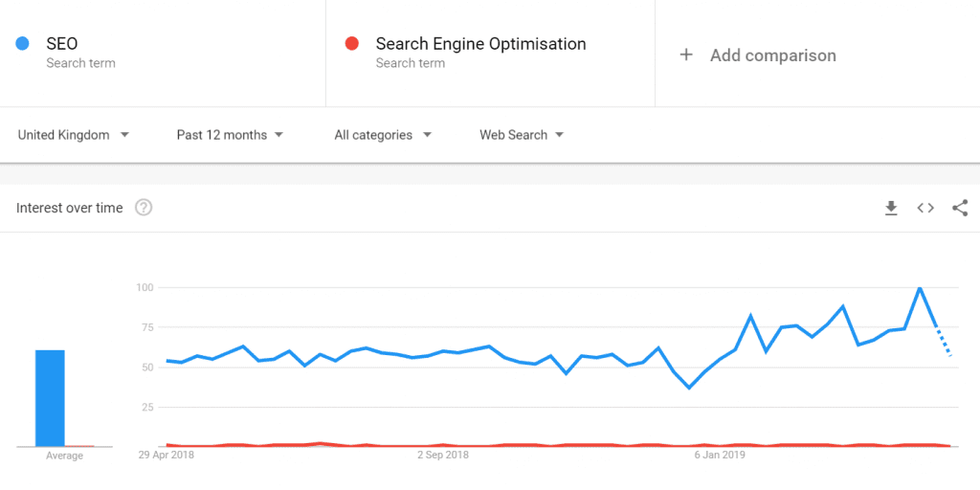Click the plus icon beside Add comparison
The image size is (980, 490).
[686, 55]
